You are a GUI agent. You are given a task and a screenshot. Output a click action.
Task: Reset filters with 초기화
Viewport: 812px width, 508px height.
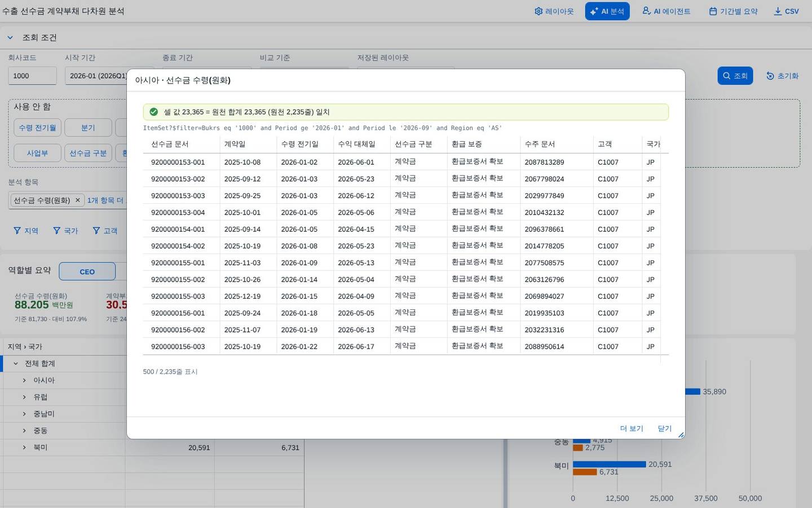coord(782,76)
